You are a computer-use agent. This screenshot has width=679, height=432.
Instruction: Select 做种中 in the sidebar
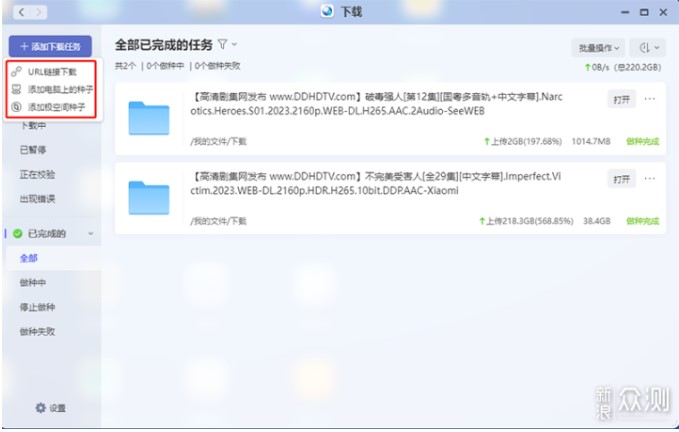pyautogui.click(x=32, y=282)
